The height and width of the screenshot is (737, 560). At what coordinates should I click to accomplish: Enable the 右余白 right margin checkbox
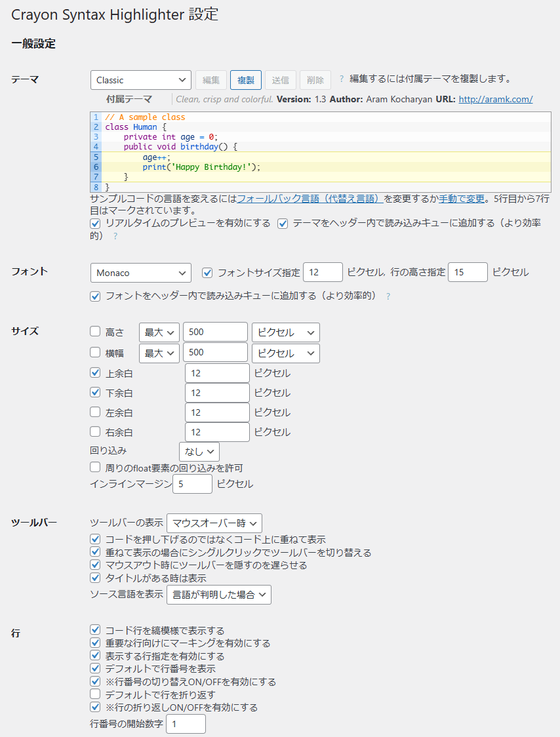96,431
